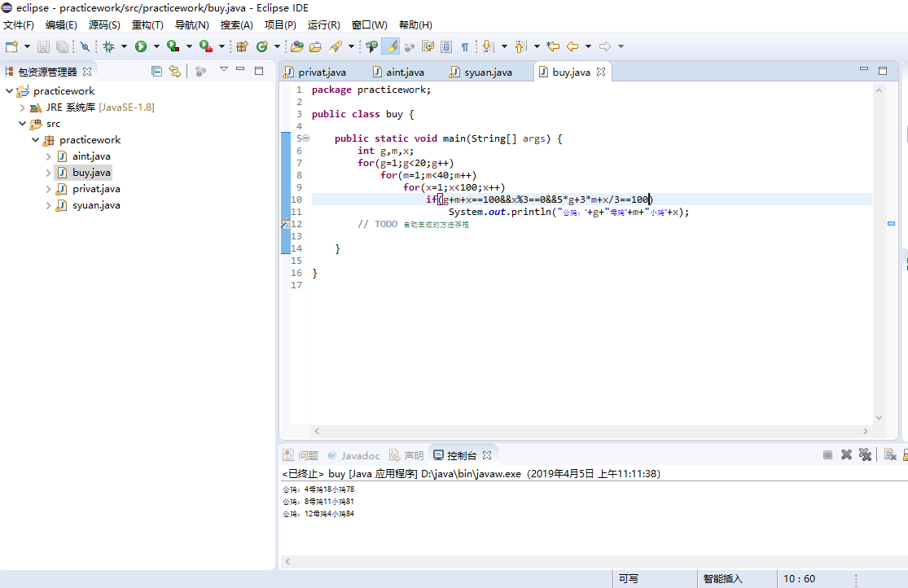This screenshot has height=588, width=908.
Task: Toggle Show Whitespace Characters pilcrow icon
Action: coord(464,47)
